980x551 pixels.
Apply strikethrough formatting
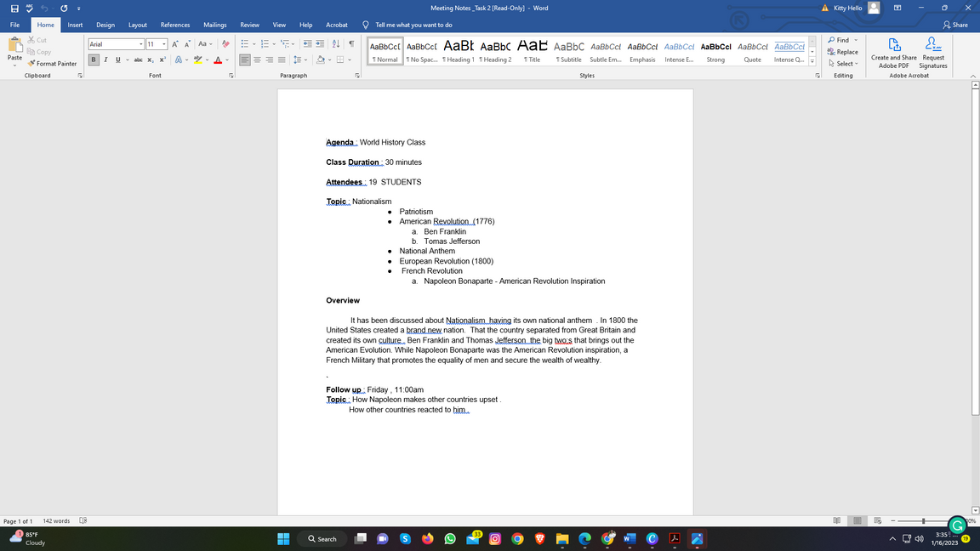[x=138, y=60]
